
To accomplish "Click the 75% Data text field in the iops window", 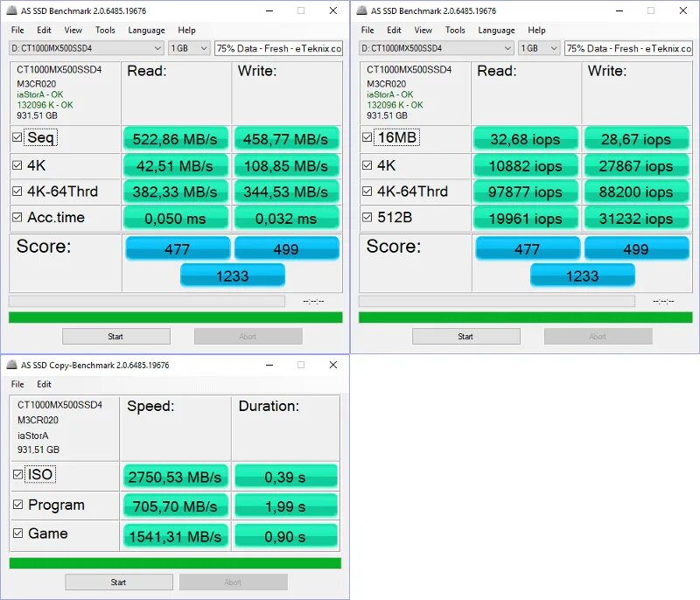I will [628, 48].
